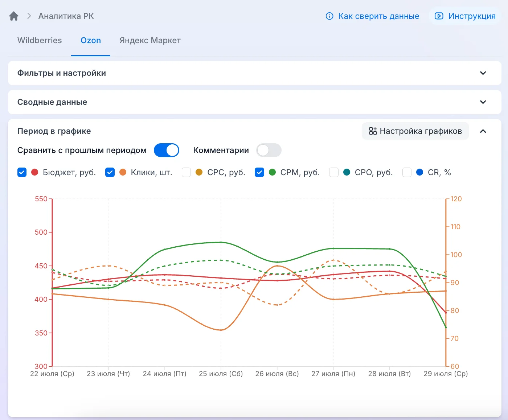
Task: Expand the 'Фильтры и настройки' section
Action: (255, 73)
